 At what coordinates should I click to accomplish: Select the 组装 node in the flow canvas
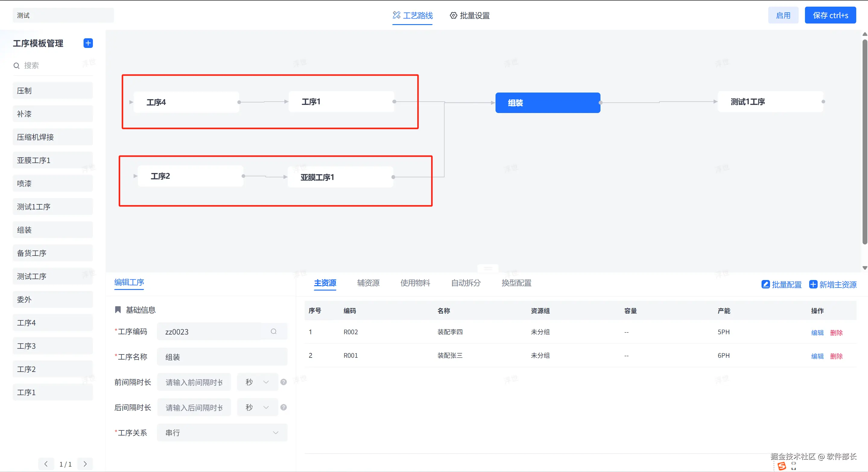click(x=548, y=103)
